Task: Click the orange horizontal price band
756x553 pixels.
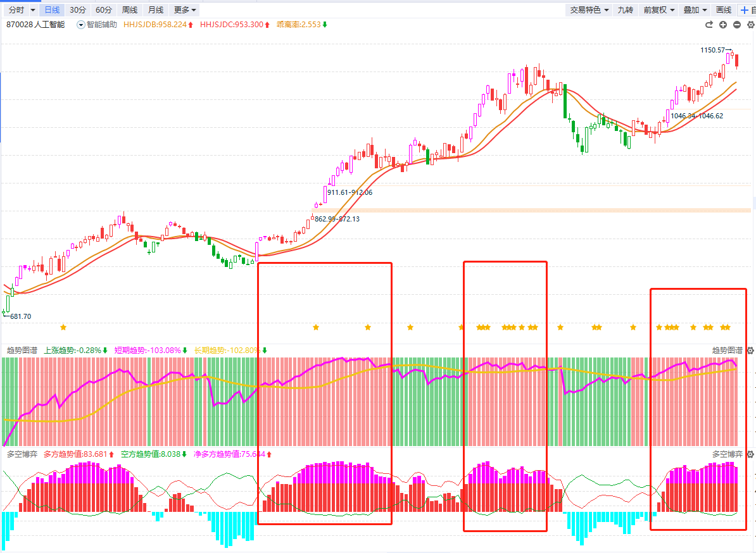Action: (x=538, y=209)
